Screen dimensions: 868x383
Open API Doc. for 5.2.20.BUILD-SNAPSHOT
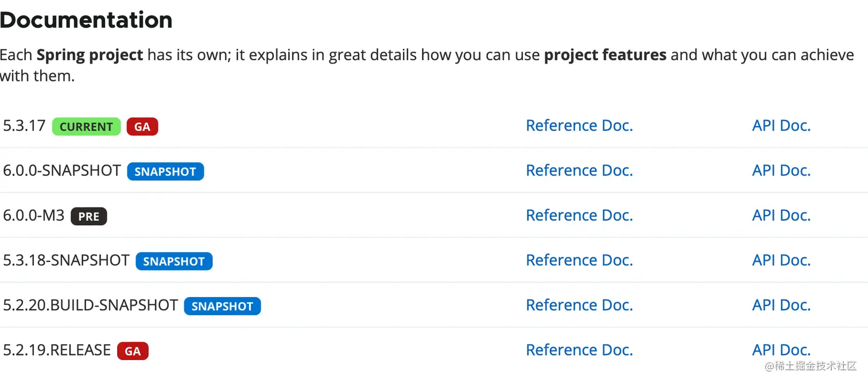[x=781, y=305]
